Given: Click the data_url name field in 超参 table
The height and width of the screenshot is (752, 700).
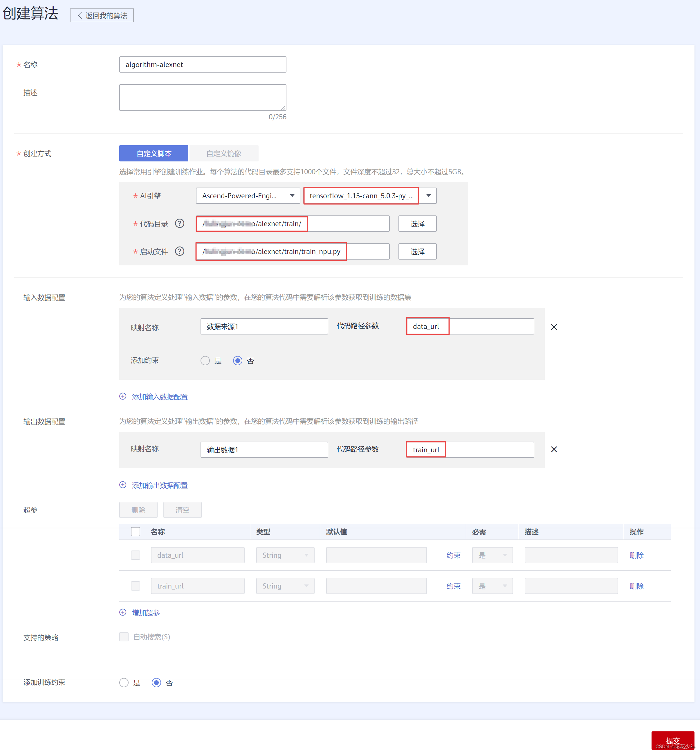Looking at the screenshot, I should [197, 555].
